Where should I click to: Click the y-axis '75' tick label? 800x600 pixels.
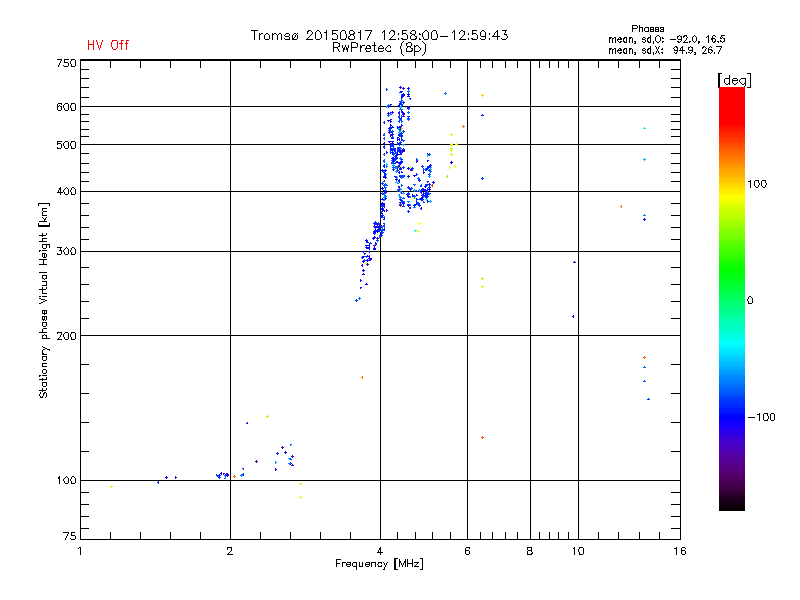[70, 536]
